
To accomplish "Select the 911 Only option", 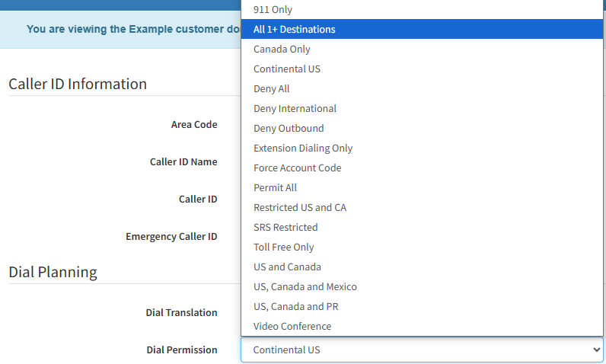I will [422, 10].
